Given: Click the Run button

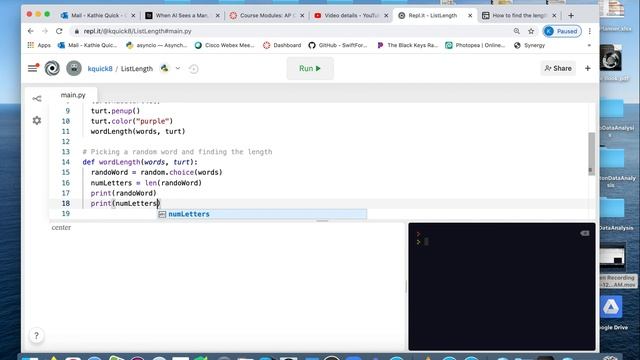Looking at the screenshot, I should click(310, 69).
